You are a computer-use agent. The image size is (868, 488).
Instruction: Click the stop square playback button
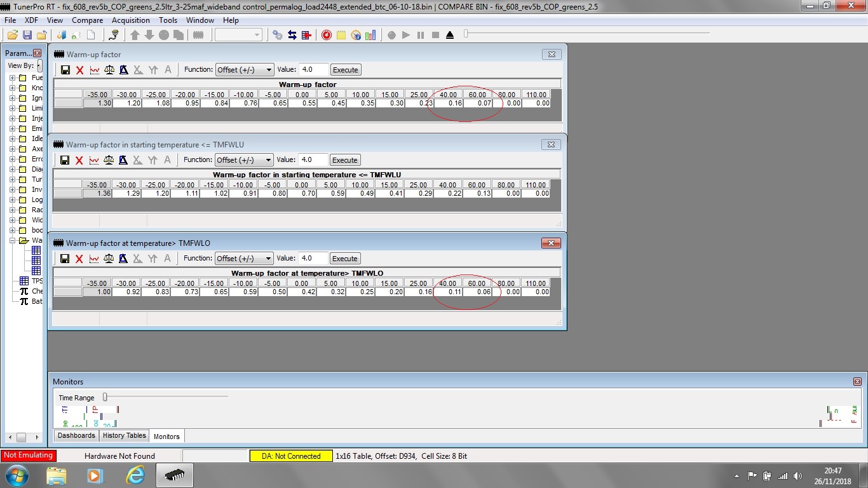435,35
